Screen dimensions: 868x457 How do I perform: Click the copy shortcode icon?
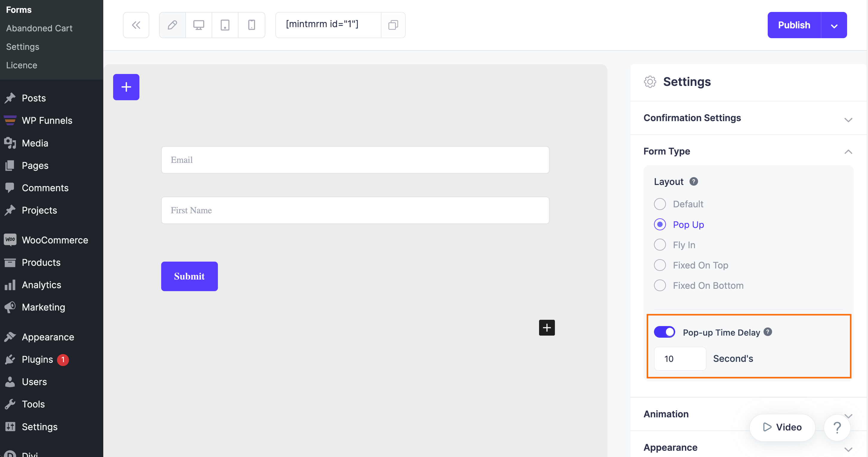[393, 24]
